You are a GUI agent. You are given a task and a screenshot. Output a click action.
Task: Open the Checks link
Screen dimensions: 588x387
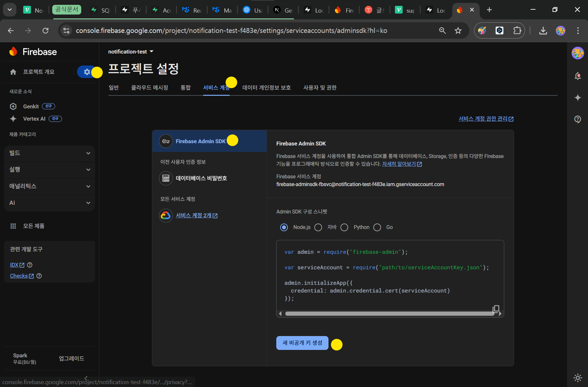pos(22,276)
